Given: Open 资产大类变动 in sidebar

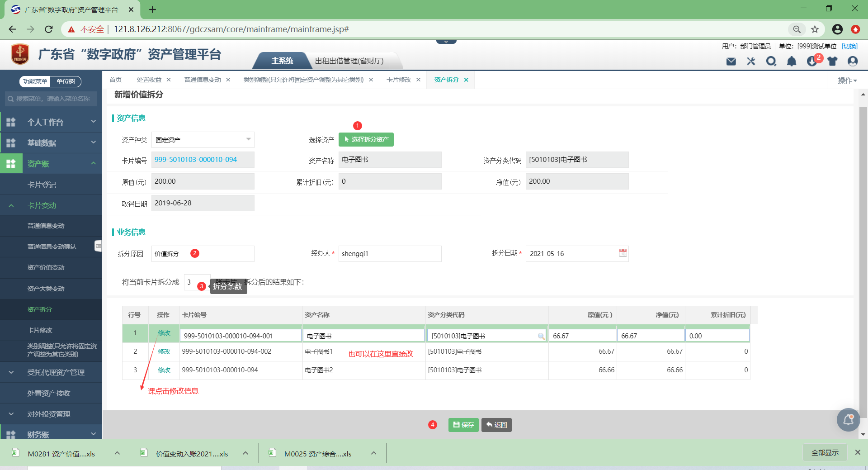Looking at the screenshot, I should click(x=46, y=289).
